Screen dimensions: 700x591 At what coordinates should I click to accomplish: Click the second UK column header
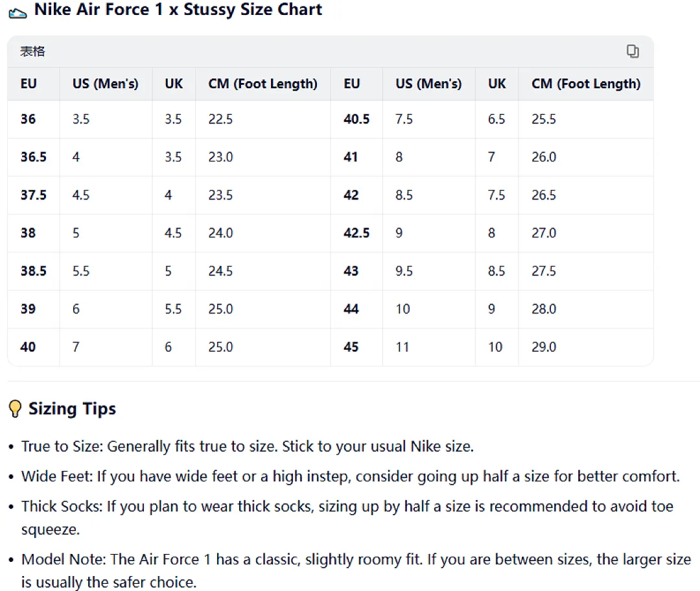click(x=497, y=84)
